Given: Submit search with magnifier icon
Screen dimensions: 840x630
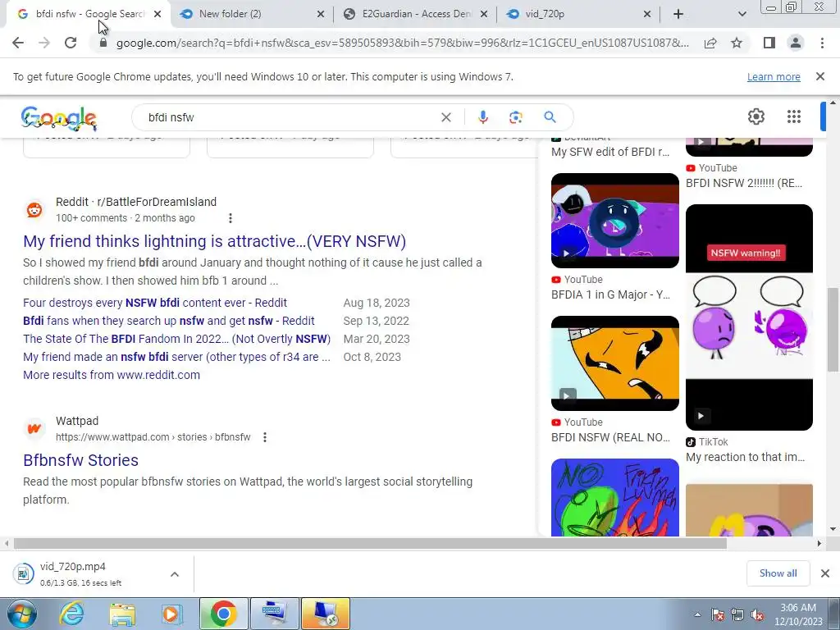Looking at the screenshot, I should pos(550,117).
